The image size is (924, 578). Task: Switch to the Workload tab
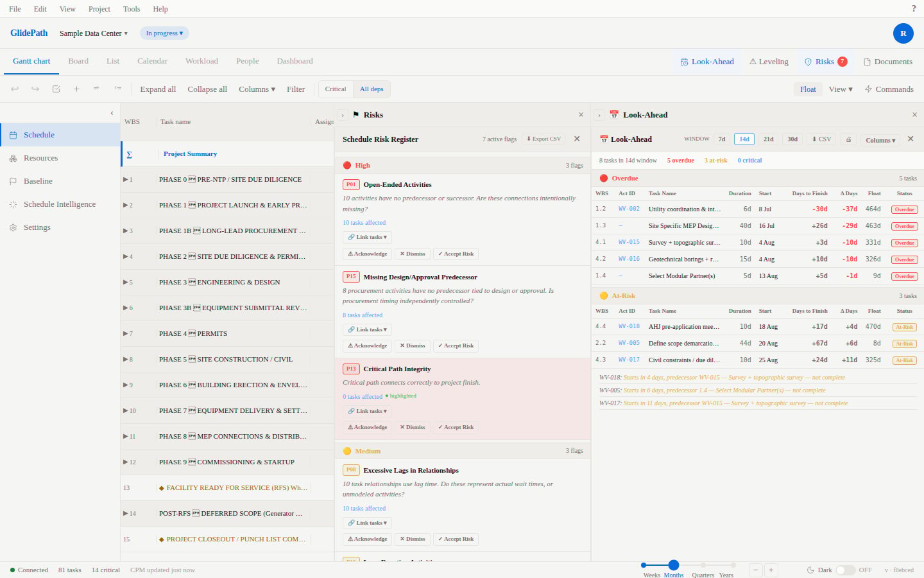pos(201,61)
